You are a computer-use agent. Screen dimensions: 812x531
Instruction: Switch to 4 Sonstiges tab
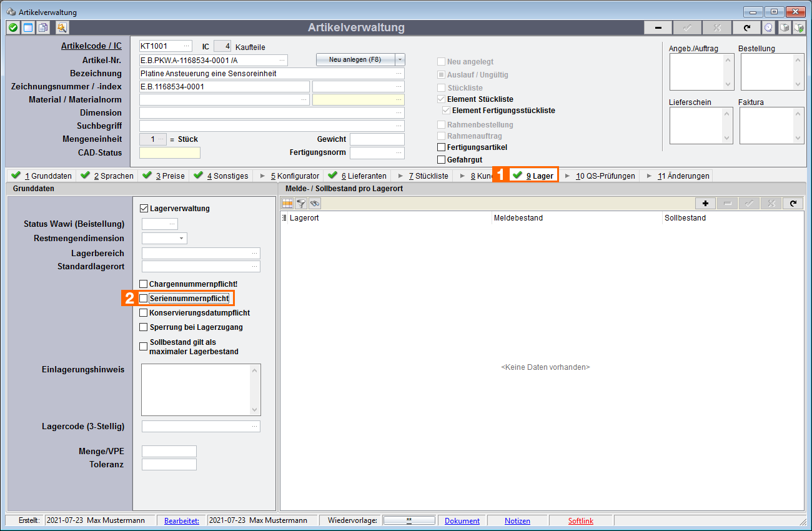coord(220,176)
